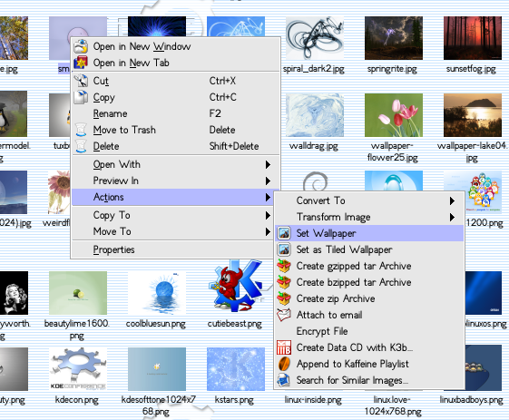Select the spiral_dark2.jpg thumbnail
This screenshot has height=420, width=509.
tap(314, 38)
